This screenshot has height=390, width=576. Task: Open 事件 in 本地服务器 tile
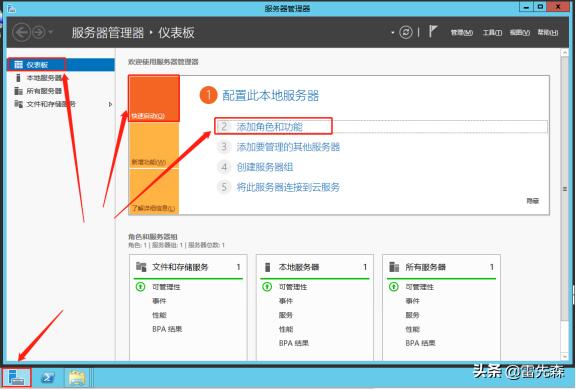(286, 301)
